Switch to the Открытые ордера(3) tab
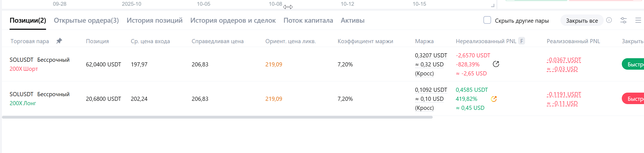 click(x=86, y=20)
